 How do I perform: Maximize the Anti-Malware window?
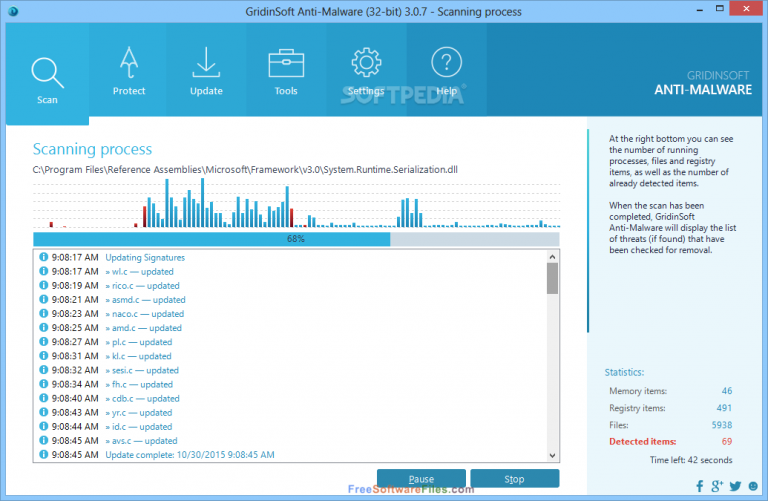pyautogui.click(x=720, y=9)
